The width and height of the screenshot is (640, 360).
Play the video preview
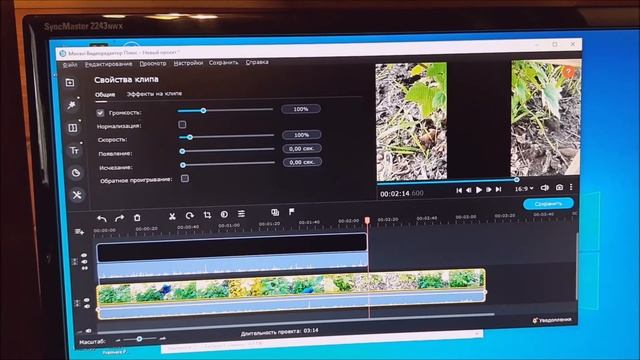pyautogui.click(x=479, y=190)
